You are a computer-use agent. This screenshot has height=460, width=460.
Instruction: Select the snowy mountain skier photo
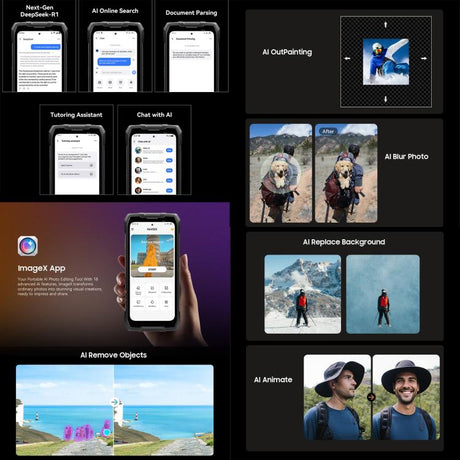click(x=303, y=294)
